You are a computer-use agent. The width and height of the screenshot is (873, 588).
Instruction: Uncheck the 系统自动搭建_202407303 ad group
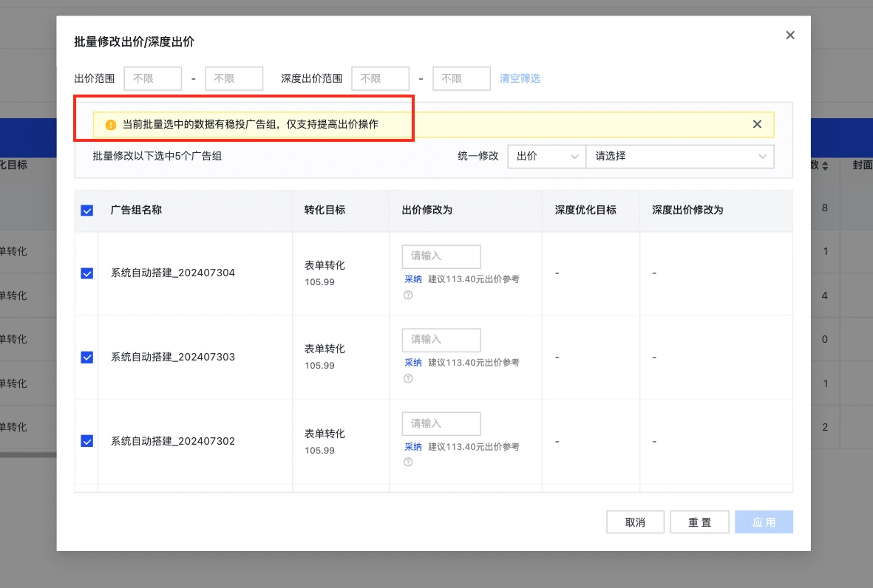[86, 355]
